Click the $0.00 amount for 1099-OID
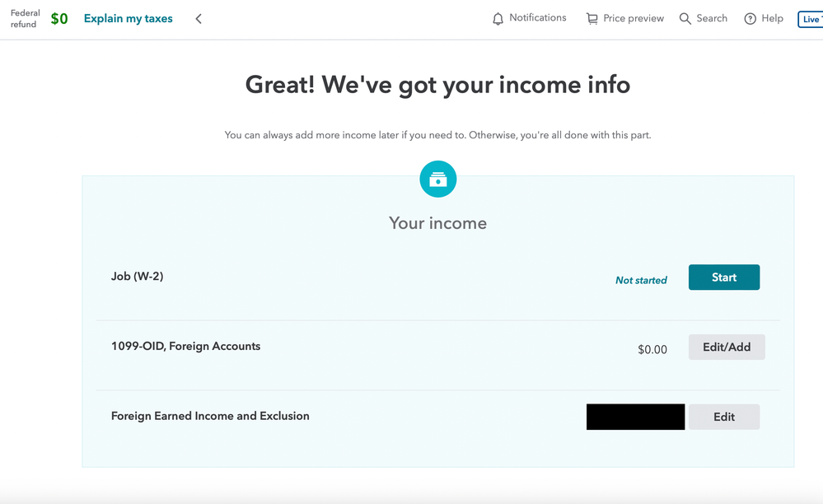Viewport: 823px width, 504px height. click(652, 349)
